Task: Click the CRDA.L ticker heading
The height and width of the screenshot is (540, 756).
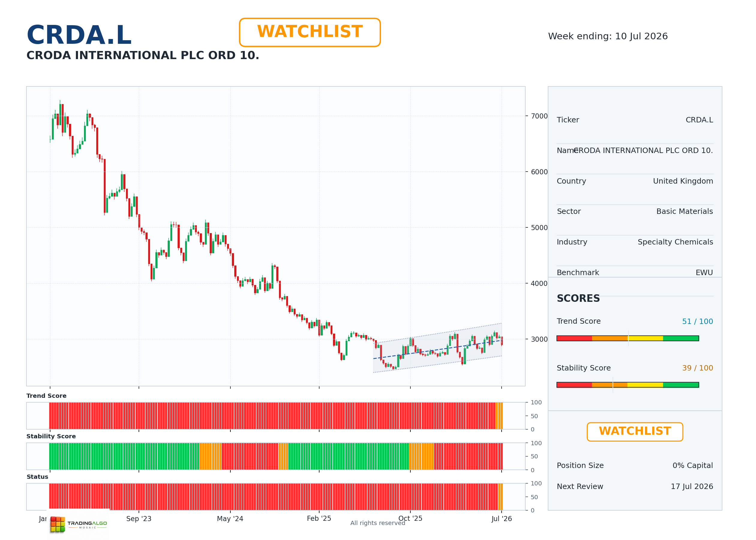Action: click(79, 35)
